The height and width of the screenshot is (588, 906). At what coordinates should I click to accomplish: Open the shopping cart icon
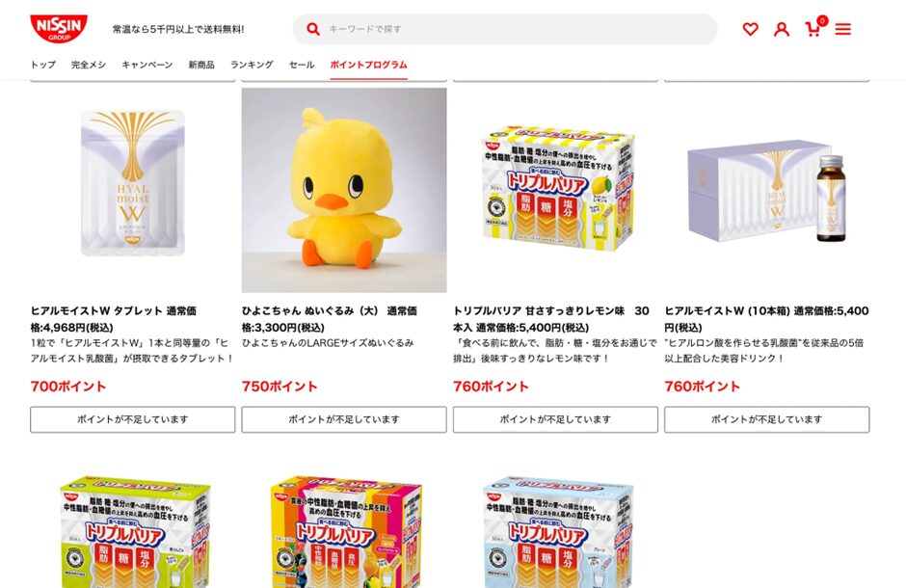click(x=814, y=27)
